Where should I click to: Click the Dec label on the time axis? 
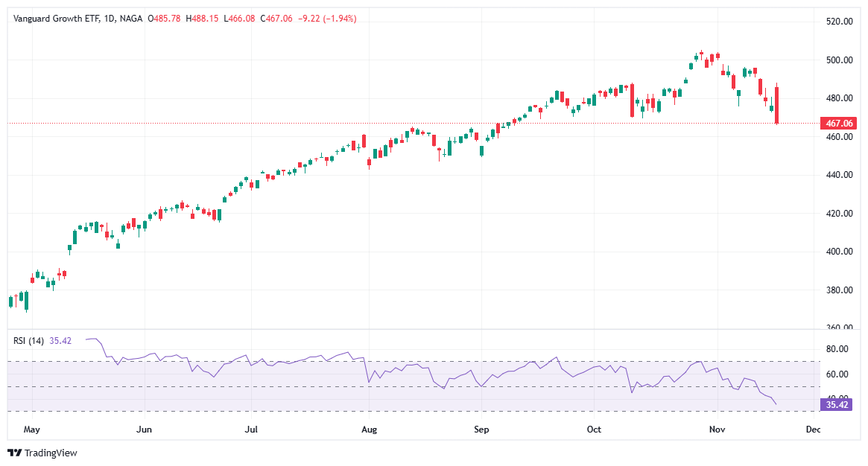point(813,430)
